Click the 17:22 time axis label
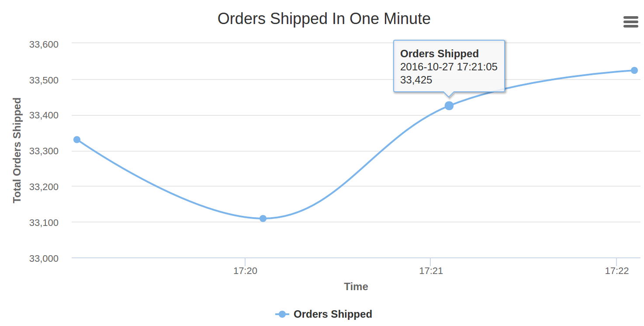The width and height of the screenshot is (644, 326). pos(616,271)
